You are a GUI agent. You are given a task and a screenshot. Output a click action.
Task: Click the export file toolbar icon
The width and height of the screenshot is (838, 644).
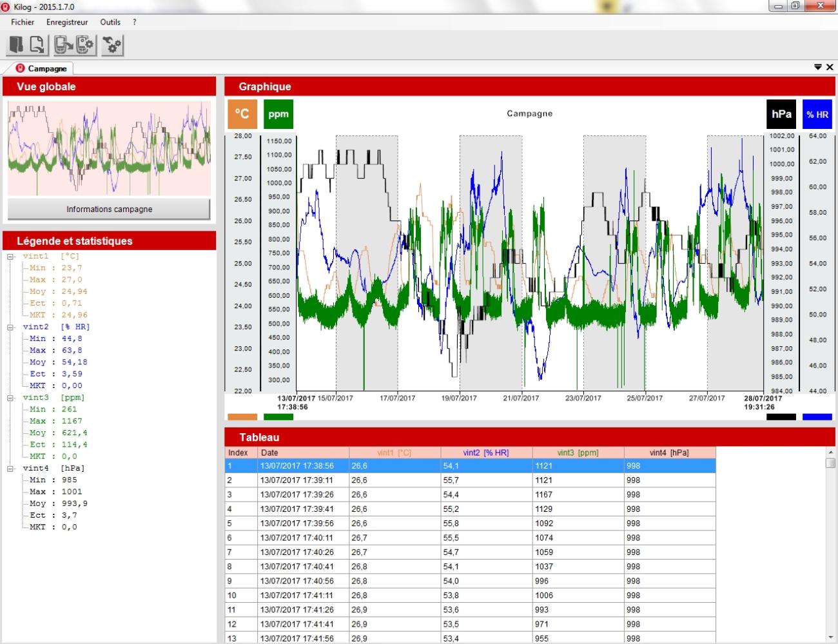pyautogui.click(x=37, y=45)
